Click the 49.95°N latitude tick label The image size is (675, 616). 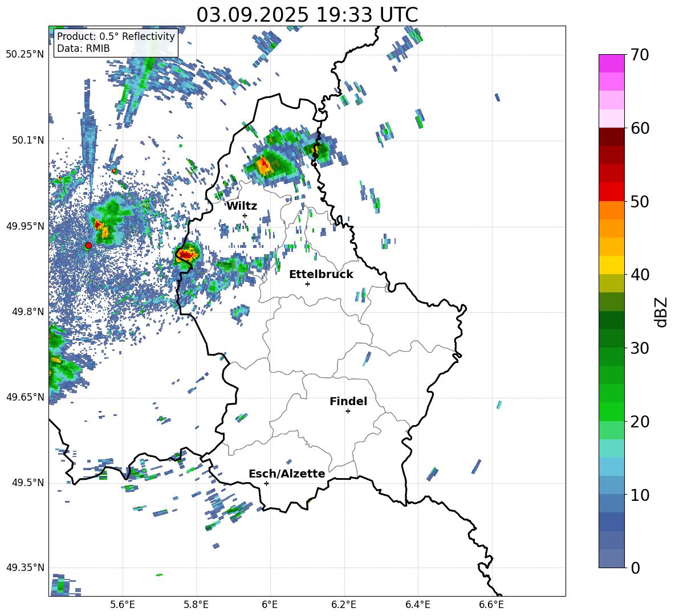(25, 226)
